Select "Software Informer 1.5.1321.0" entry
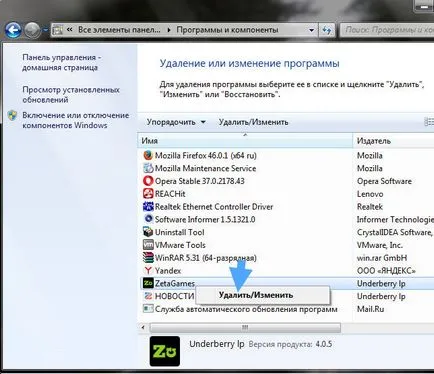The image size is (434, 374). point(205,219)
